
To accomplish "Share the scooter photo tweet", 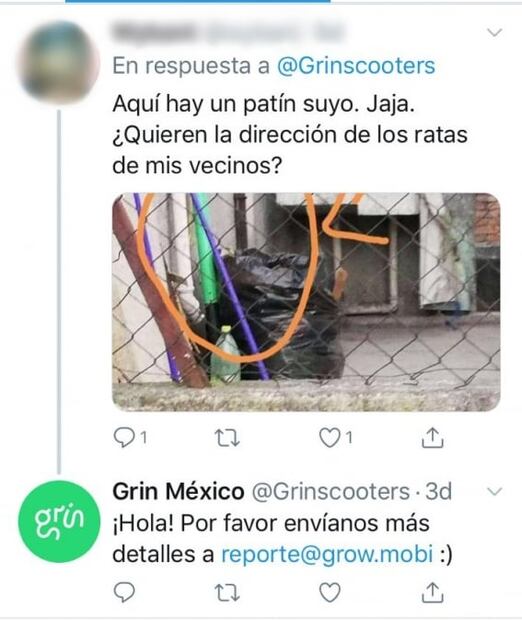I will point(433,437).
